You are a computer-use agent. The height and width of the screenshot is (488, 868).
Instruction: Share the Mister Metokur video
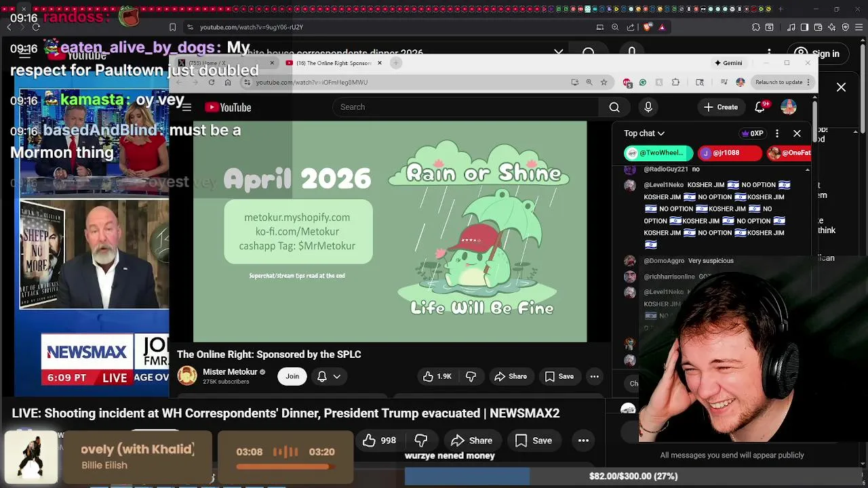(x=511, y=376)
